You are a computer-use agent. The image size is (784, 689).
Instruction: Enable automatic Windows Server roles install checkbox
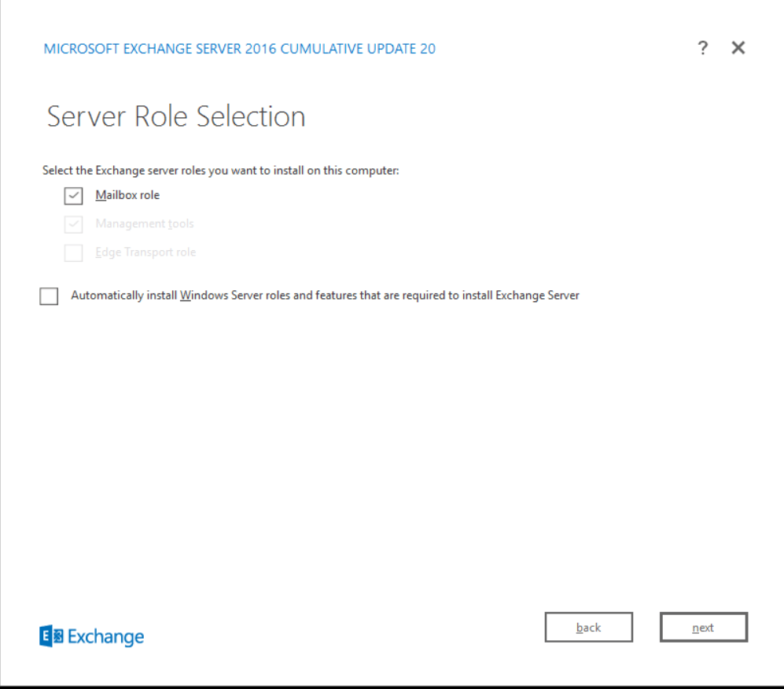coord(49,297)
